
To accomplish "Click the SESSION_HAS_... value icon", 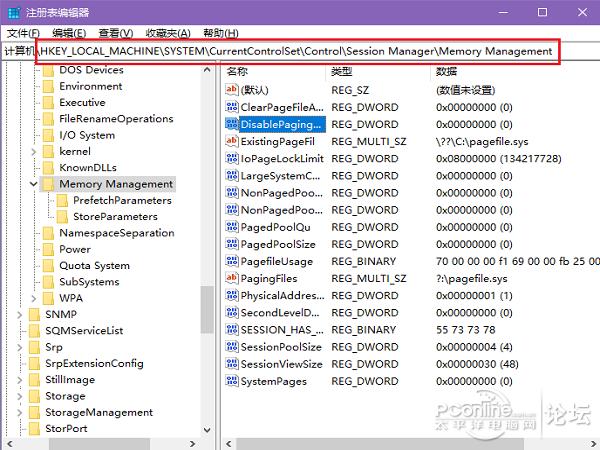I will pos(232,330).
